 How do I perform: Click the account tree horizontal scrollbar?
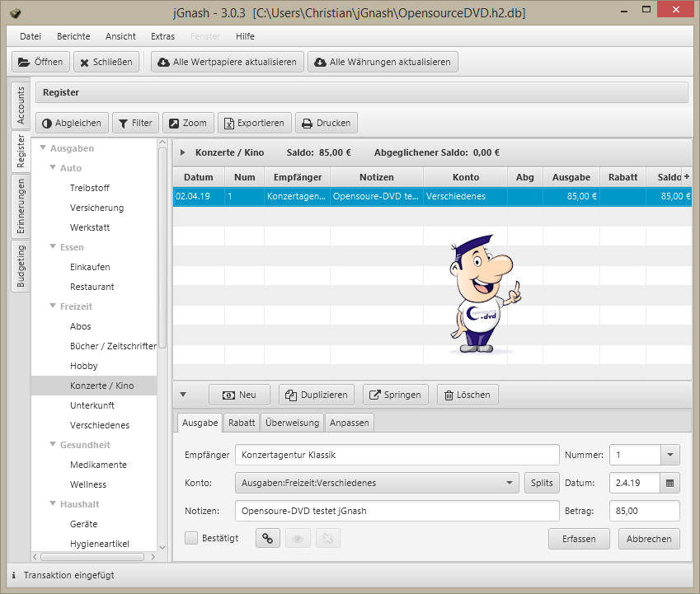tap(91, 557)
